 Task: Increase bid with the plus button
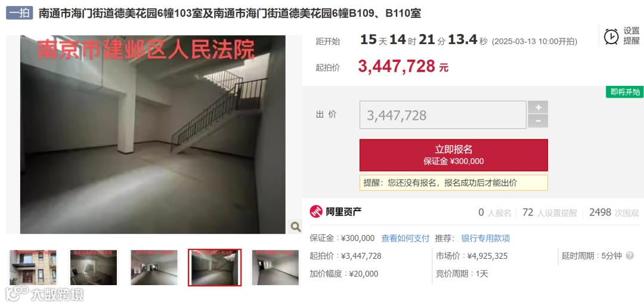click(538, 107)
